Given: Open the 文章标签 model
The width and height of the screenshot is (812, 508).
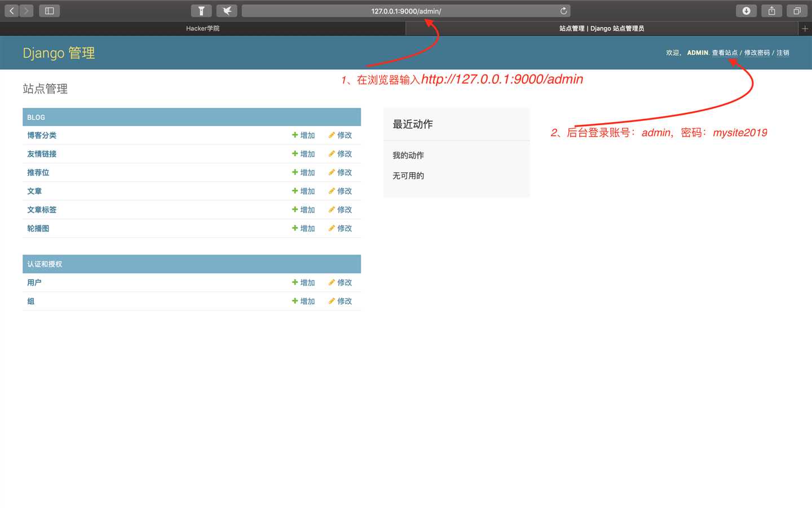Looking at the screenshot, I should pyautogui.click(x=42, y=210).
